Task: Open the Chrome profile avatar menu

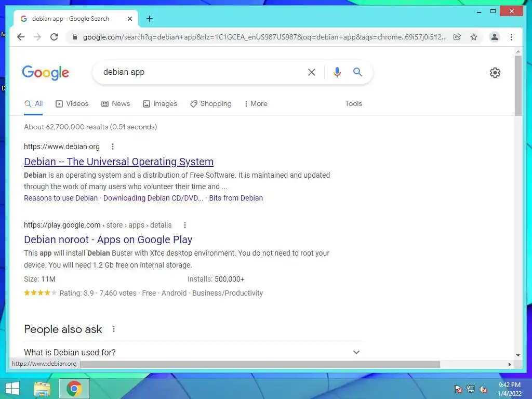Action: [x=495, y=37]
